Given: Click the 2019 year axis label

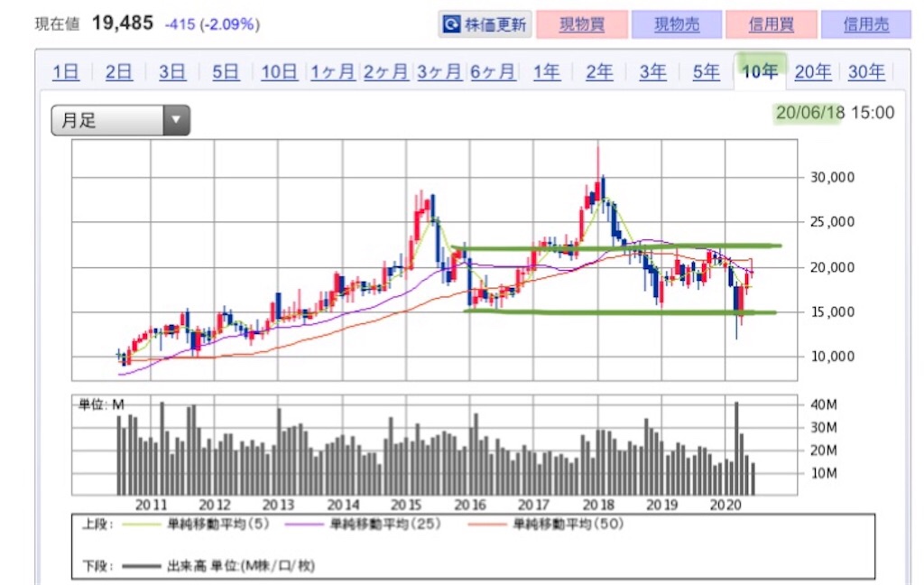Looking at the screenshot, I should pos(661,506).
